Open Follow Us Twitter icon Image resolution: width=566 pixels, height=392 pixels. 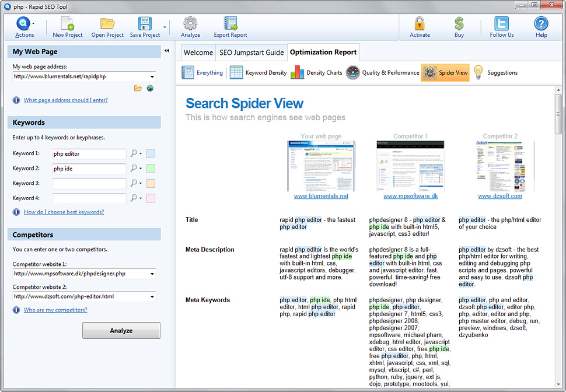(x=501, y=23)
